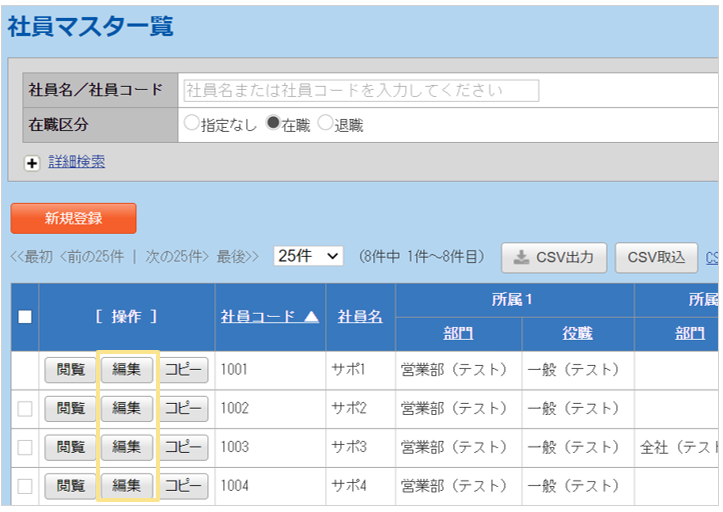723x512 pixels.
Task: Tick the checkbox for employee 1004
Action: click(25, 486)
